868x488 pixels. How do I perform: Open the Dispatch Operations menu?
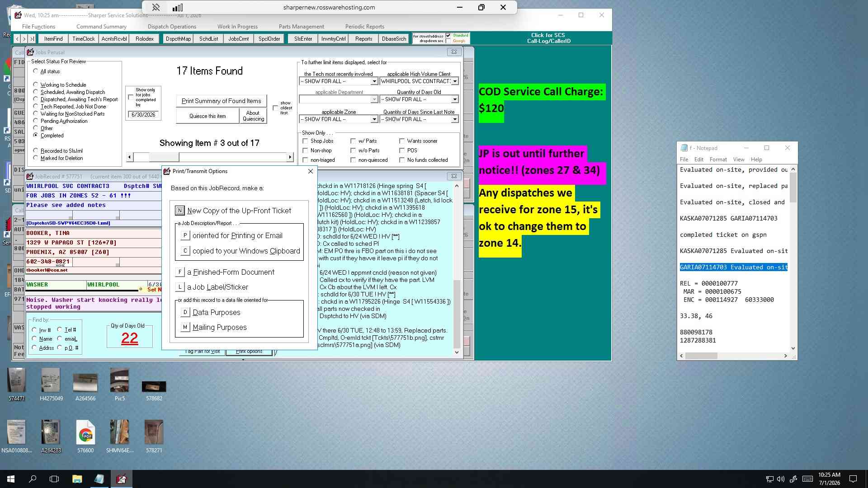(172, 27)
